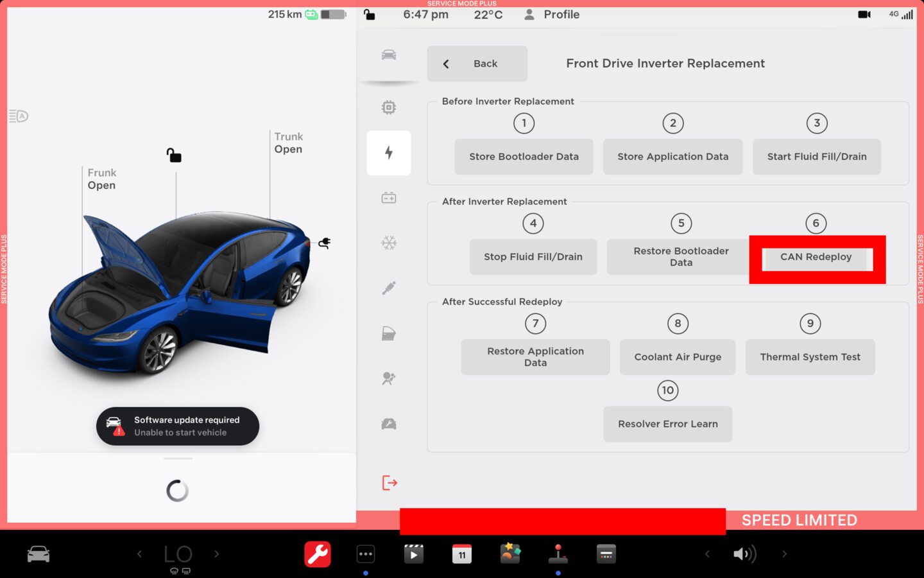
Task: Open the Profile menu
Action: point(552,14)
